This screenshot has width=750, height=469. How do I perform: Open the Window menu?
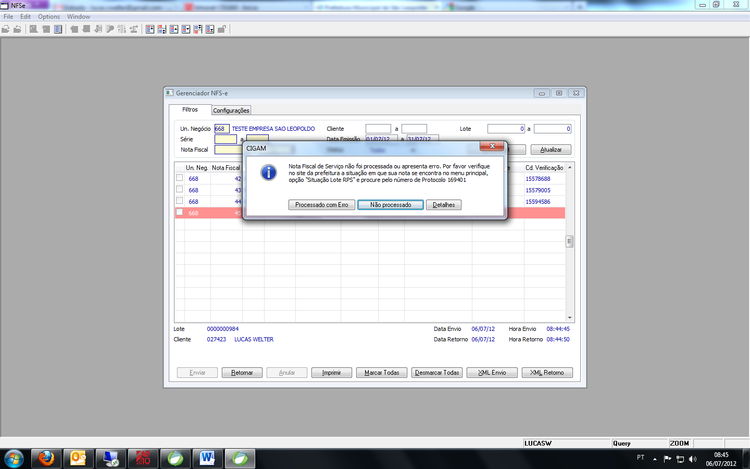coord(78,16)
